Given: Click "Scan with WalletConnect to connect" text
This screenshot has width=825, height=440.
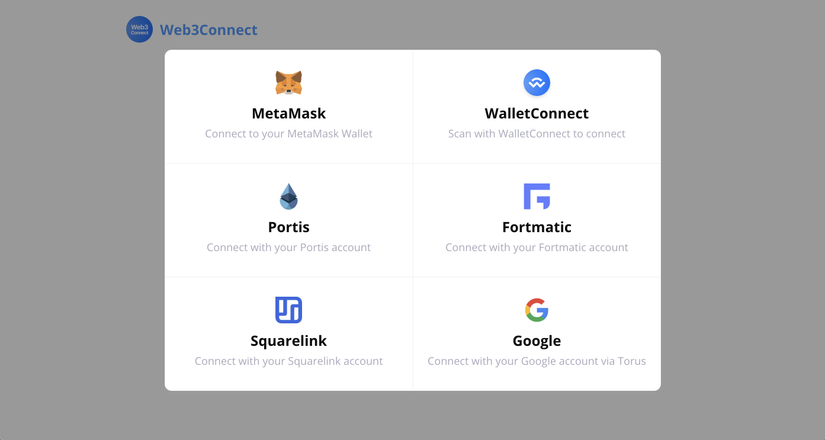Looking at the screenshot, I should point(537,134).
